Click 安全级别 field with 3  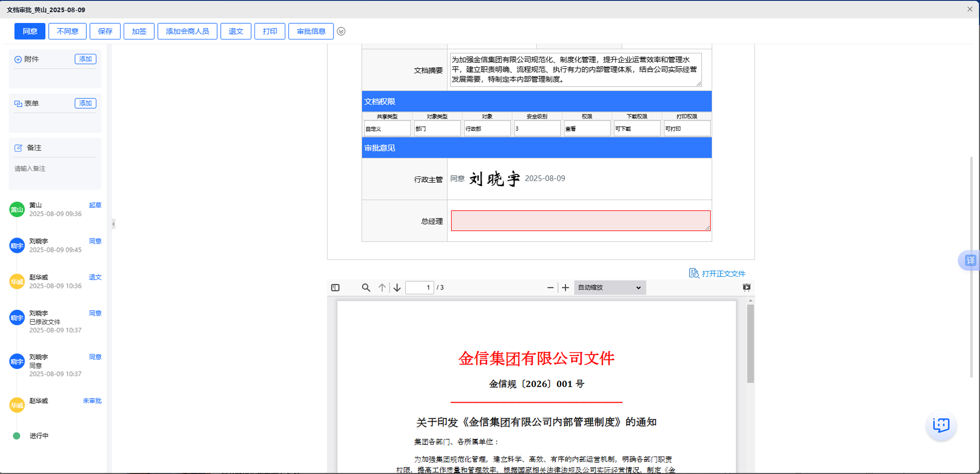point(537,128)
